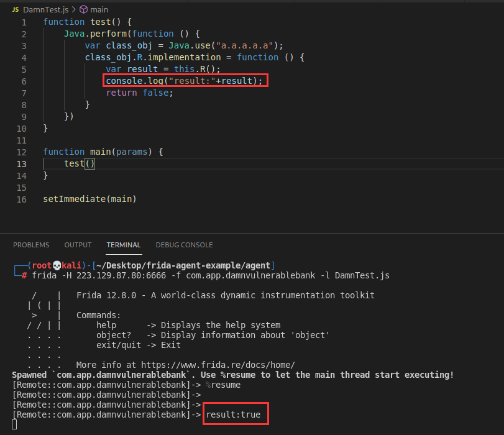Click line number 16 in gutter

pyautogui.click(x=22, y=199)
